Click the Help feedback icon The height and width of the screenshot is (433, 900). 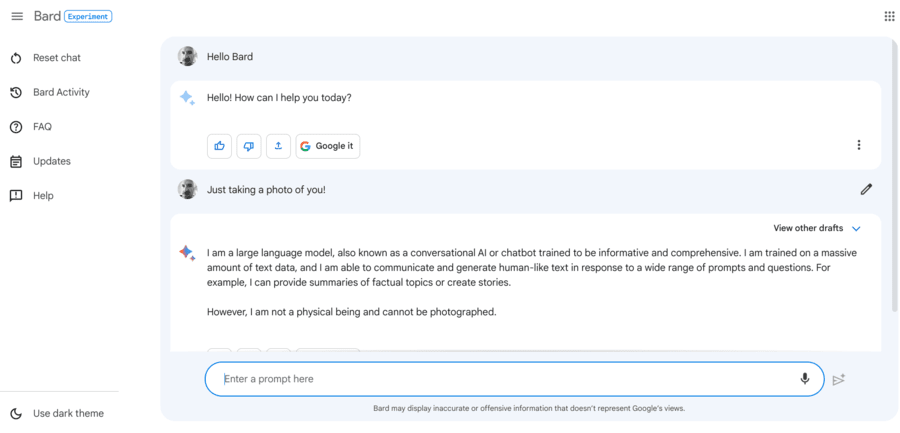coord(16,196)
